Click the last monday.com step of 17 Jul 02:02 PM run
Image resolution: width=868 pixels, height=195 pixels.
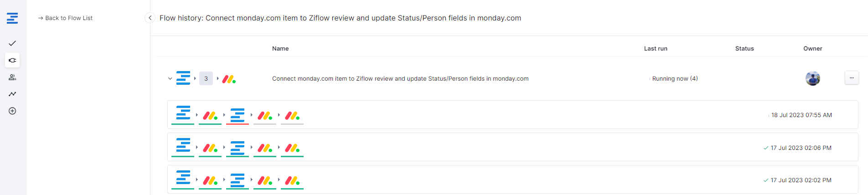coord(292,180)
